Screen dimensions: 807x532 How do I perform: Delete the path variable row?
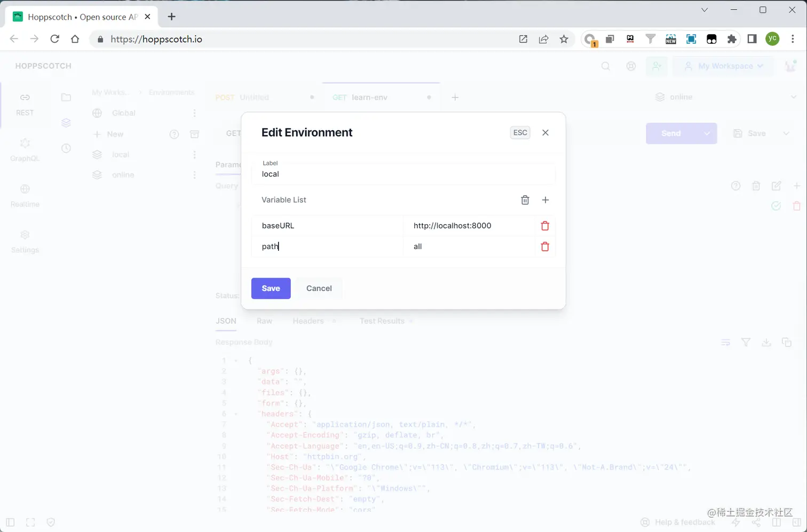(x=545, y=247)
